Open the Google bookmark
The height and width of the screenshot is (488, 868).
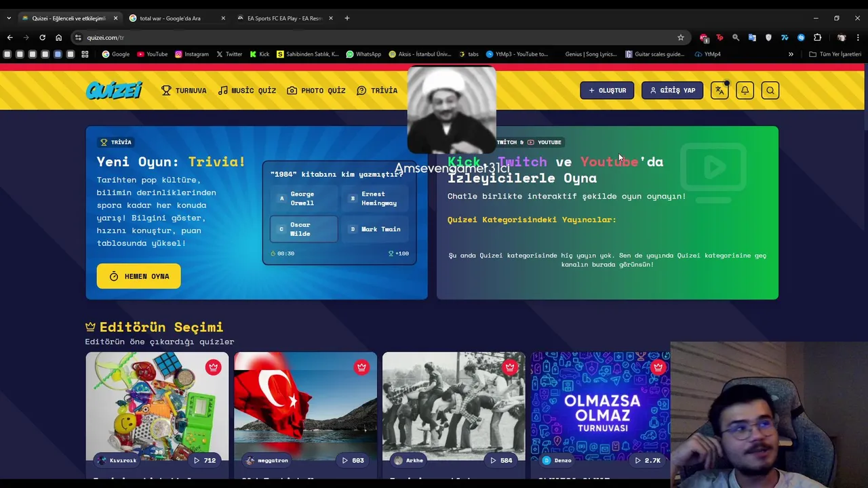[x=115, y=54]
